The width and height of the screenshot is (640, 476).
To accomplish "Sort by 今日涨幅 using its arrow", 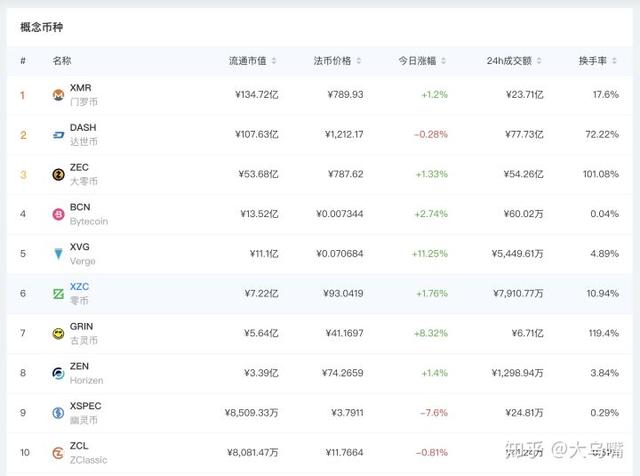I will [x=444, y=61].
